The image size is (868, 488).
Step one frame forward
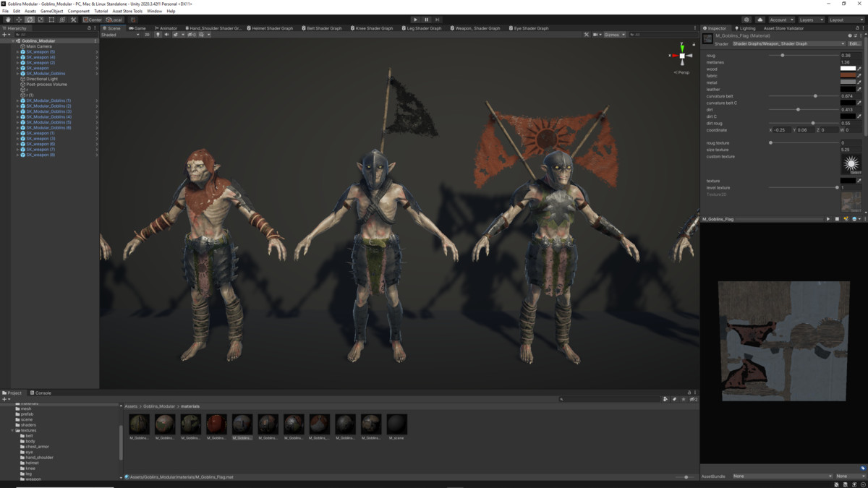[437, 20]
